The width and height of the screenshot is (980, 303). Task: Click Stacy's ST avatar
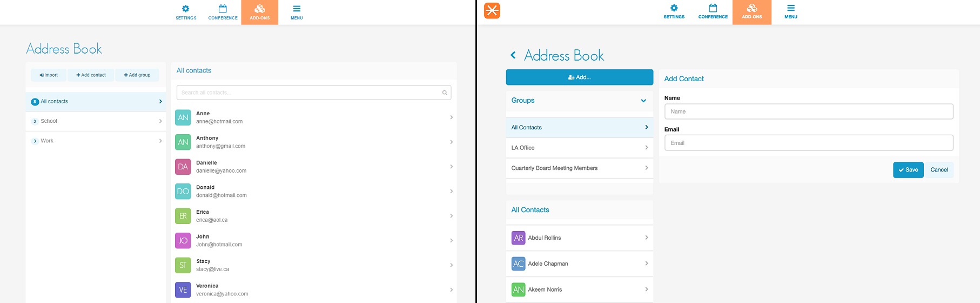click(183, 265)
